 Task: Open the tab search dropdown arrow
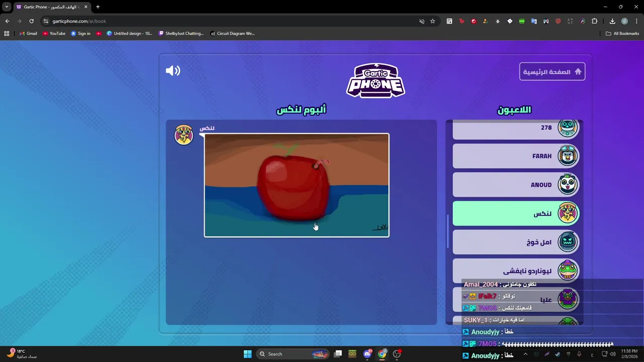tap(7, 7)
